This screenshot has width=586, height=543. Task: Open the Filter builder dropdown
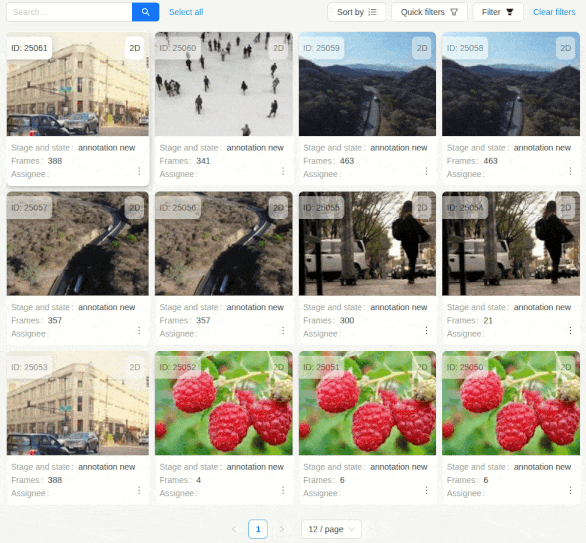[x=497, y=12]
